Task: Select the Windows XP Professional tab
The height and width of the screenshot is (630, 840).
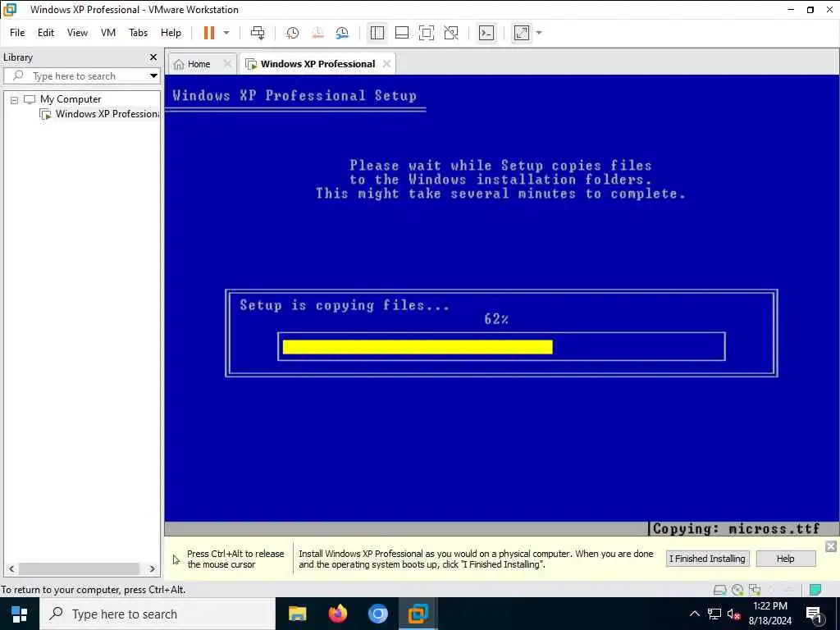Action: pyautogui.click(x=317, y=64)
